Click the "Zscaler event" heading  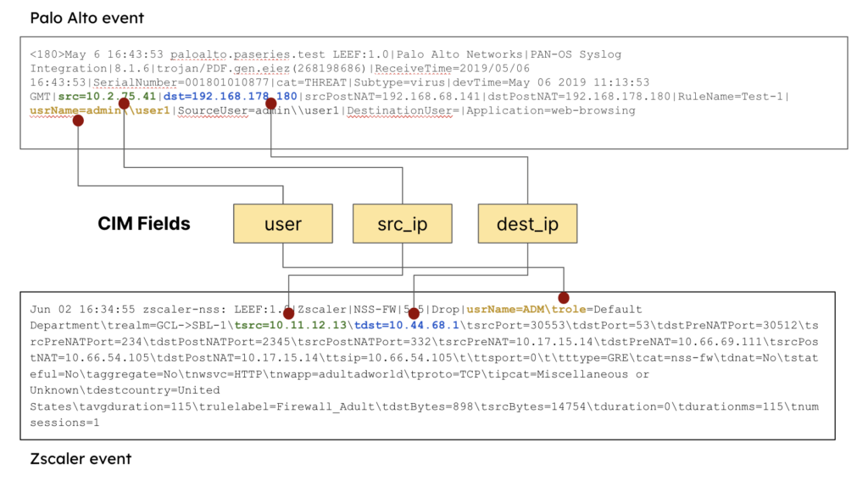(81, 459)
